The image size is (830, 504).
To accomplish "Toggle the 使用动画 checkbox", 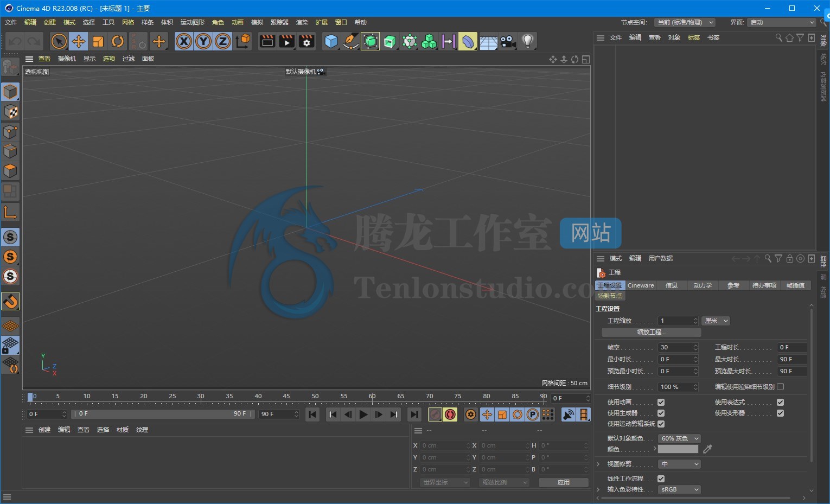I will (661, 402).
